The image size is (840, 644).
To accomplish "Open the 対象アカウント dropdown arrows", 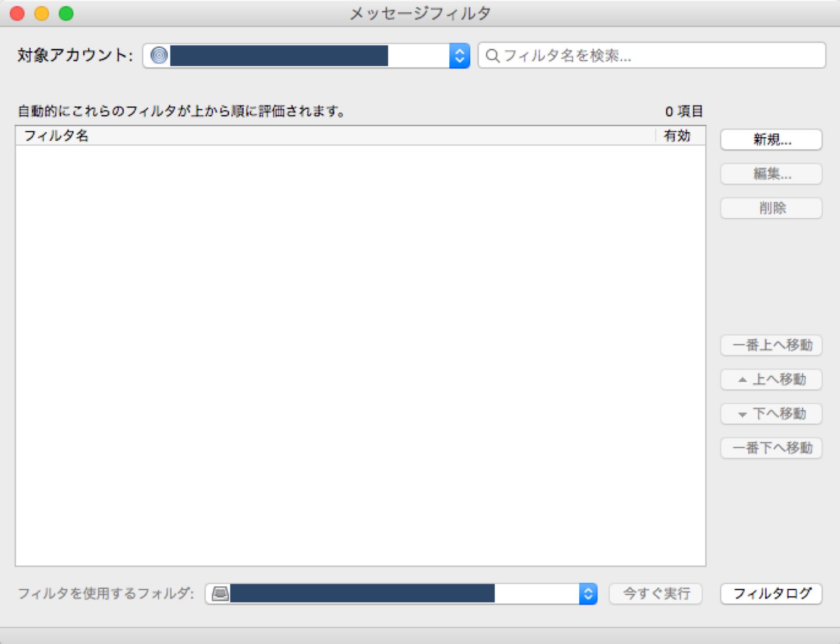I will coord(459,56).
